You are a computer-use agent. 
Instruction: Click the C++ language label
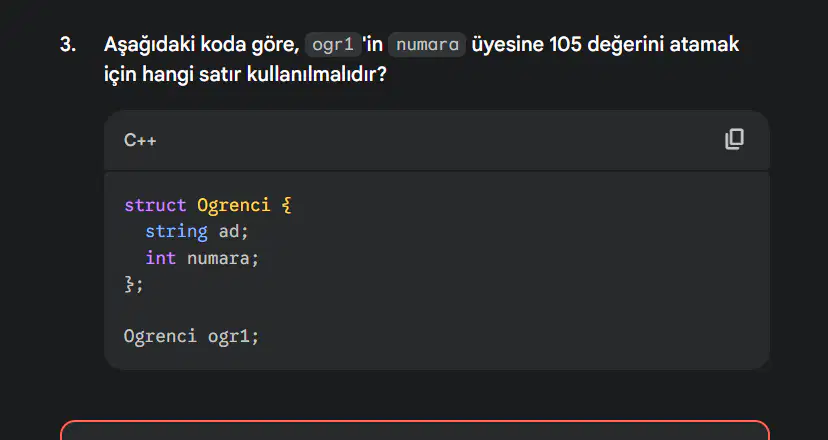140,140
